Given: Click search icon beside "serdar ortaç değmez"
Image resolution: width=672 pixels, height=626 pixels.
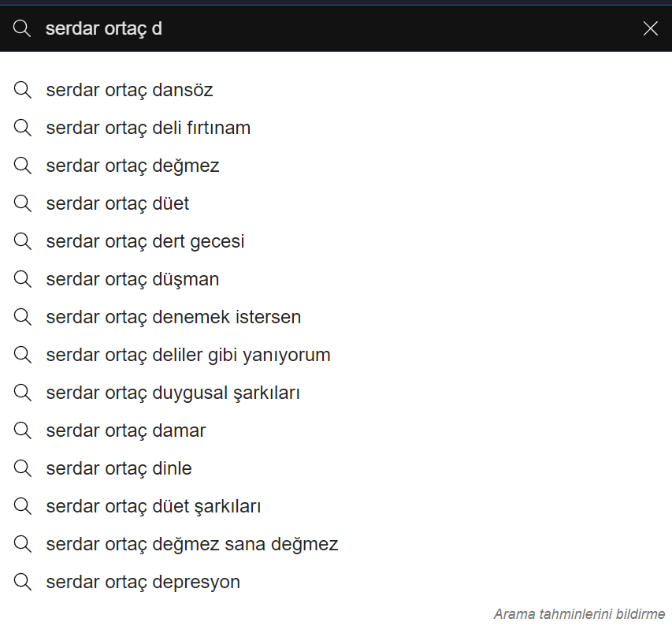Looking at the screenshot, I should tap(22, 166).
